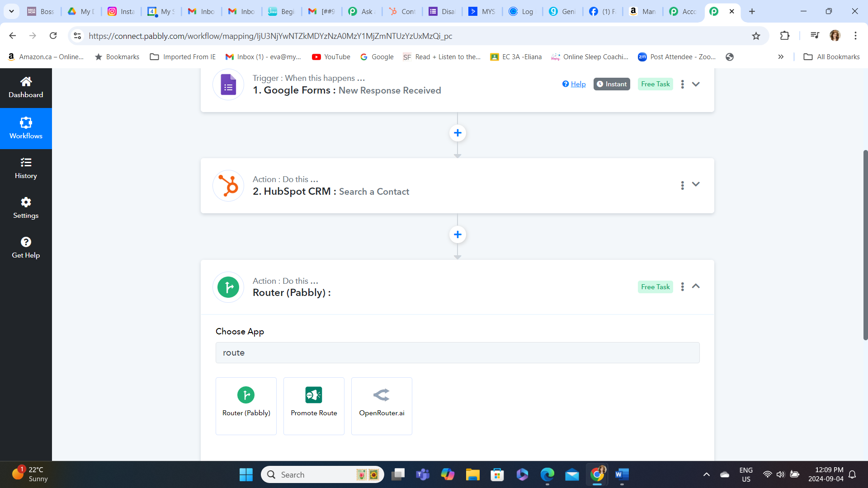Select Router (Pabbly) app tile
The image size is (868, 488).
coord(246,406)
